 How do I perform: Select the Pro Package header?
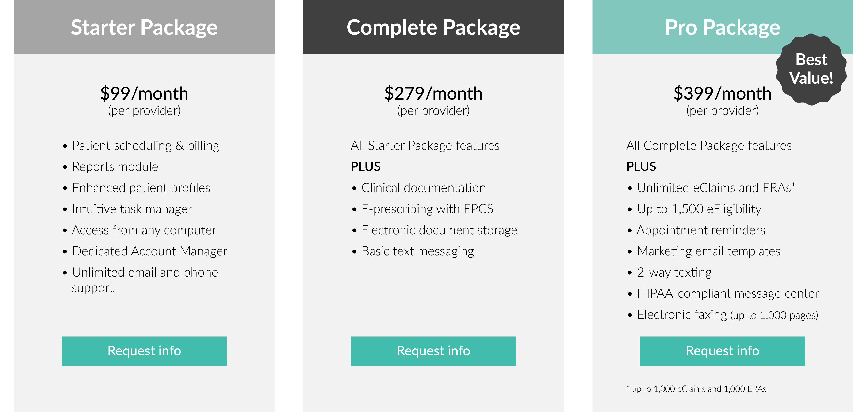723,27
